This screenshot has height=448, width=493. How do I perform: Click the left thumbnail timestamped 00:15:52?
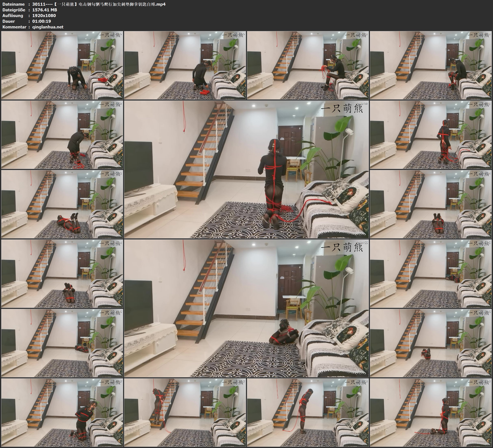tap(62, 135)
